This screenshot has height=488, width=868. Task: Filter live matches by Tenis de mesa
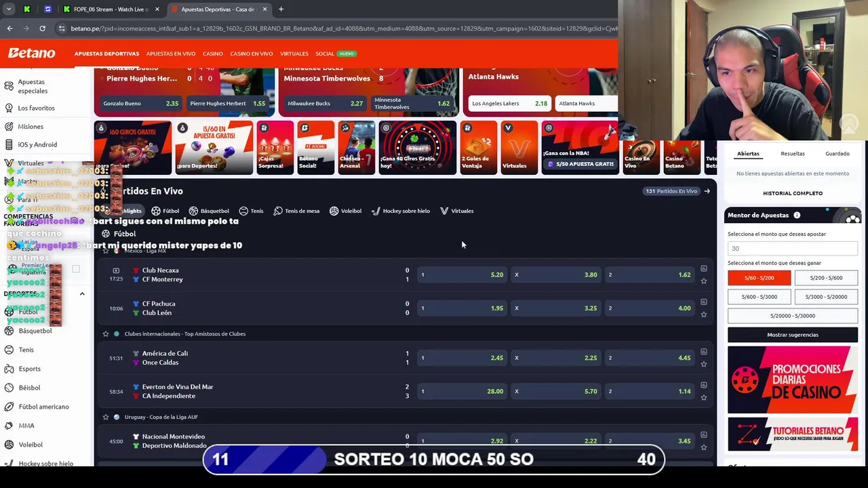pos(296,211)
